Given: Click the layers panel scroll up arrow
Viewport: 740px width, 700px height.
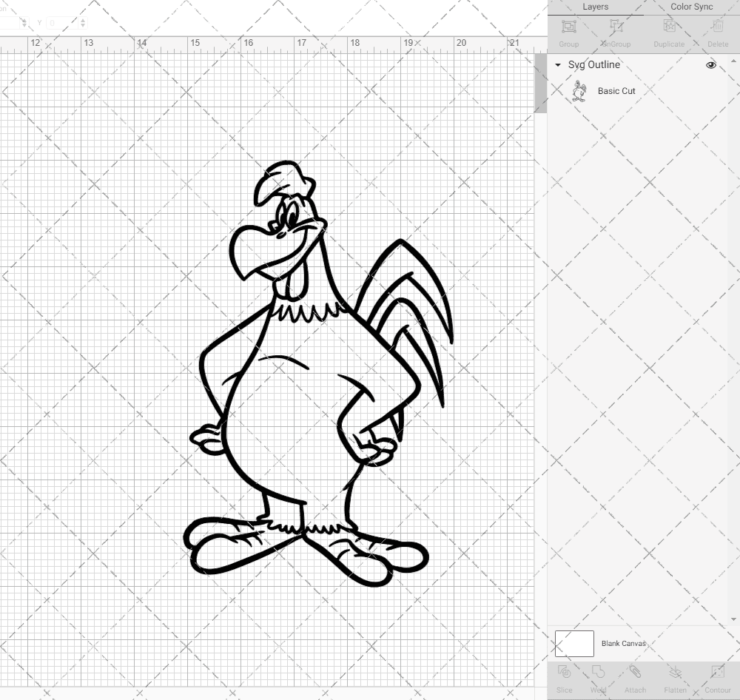Looking at the screenshot, I should pos(733,61).
